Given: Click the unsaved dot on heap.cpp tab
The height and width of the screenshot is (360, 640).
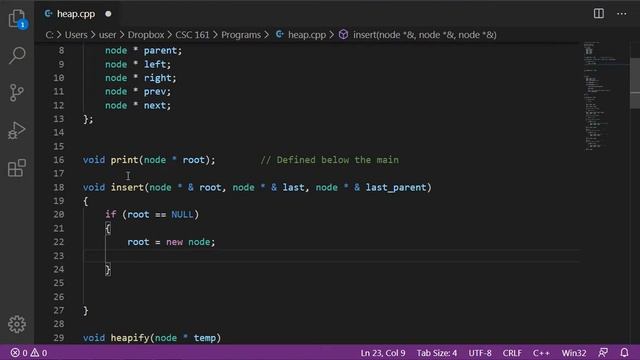Looking at the screenshot, I should 108,14.
